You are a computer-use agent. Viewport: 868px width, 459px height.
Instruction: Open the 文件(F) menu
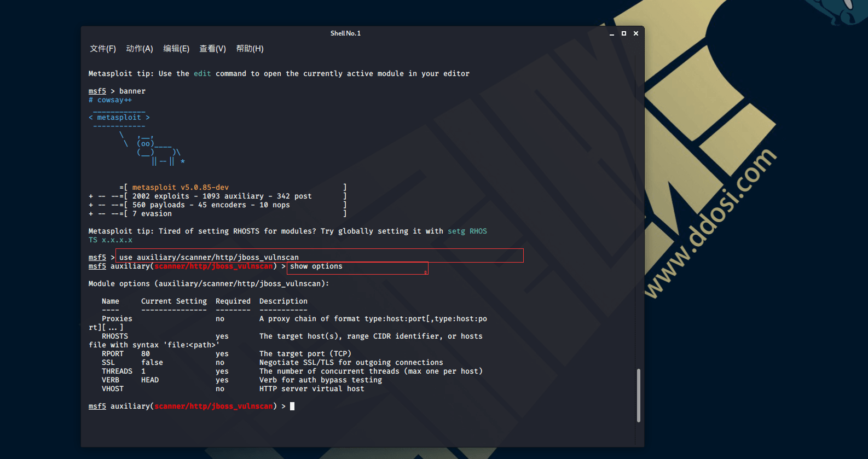click(103, 49)
